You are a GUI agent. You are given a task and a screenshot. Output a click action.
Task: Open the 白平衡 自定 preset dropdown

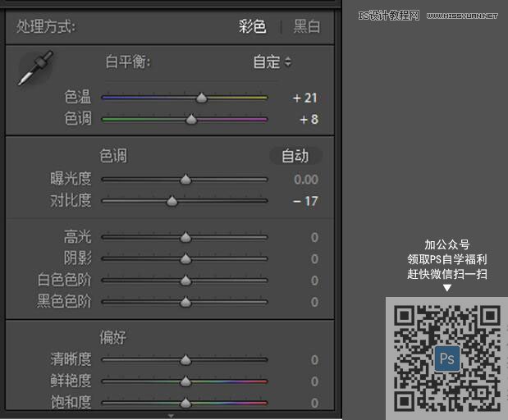(x=272, y=62)
